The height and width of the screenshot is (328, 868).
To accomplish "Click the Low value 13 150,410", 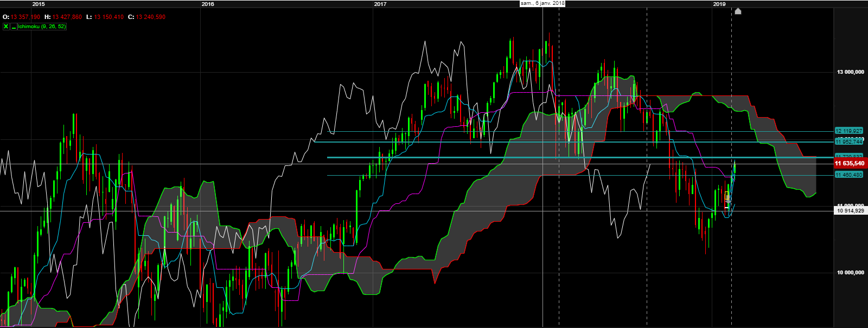I will point(108,17).
